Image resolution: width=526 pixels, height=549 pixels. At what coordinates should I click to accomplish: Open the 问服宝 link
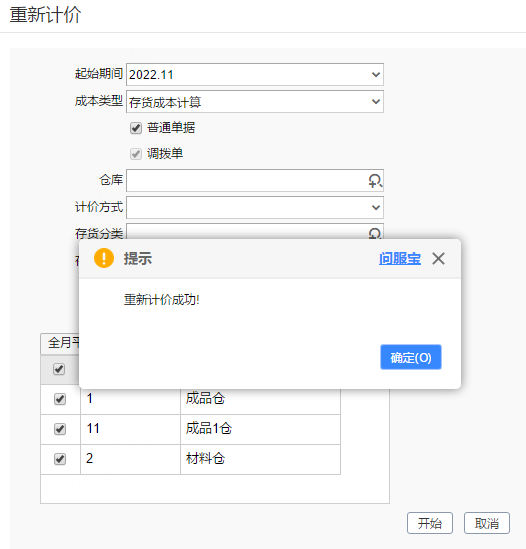click(x=400, y=259)
